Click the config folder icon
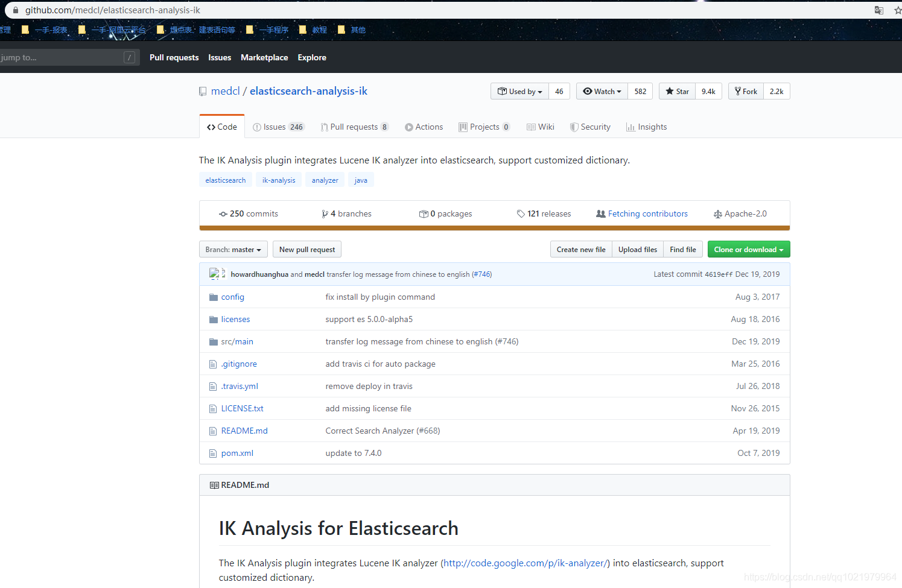The image size is (902, 588). pos(213,297)
